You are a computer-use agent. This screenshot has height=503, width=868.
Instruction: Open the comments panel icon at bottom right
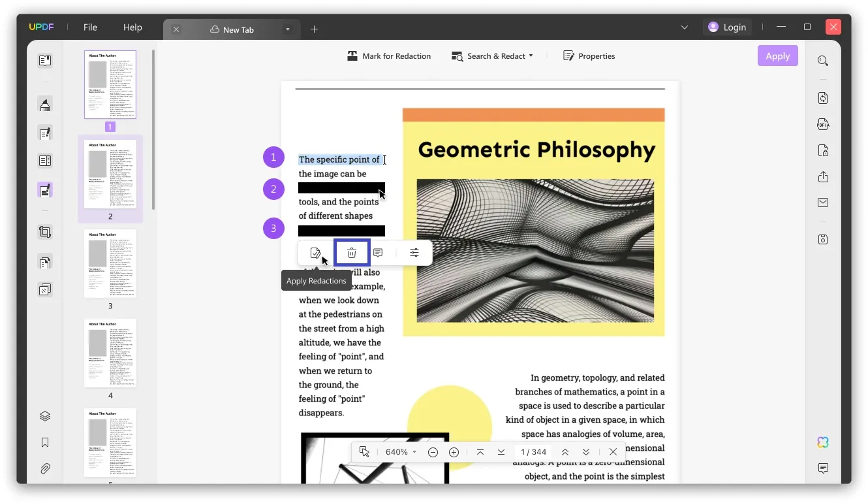(823, 468)
